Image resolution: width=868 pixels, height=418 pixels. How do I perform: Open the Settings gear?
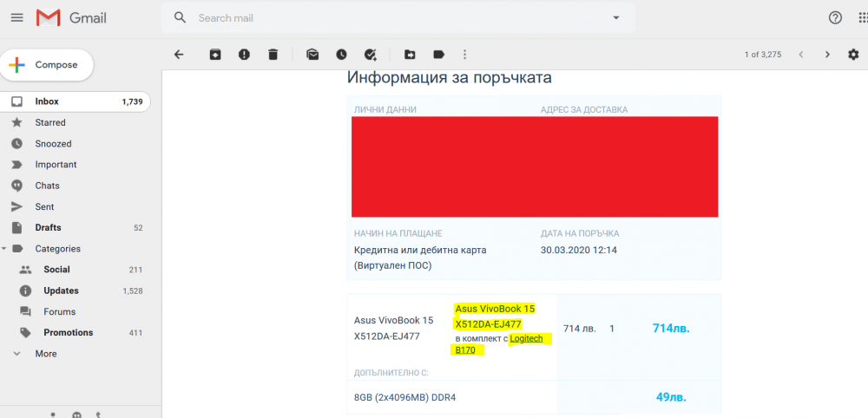click(853, 55)
